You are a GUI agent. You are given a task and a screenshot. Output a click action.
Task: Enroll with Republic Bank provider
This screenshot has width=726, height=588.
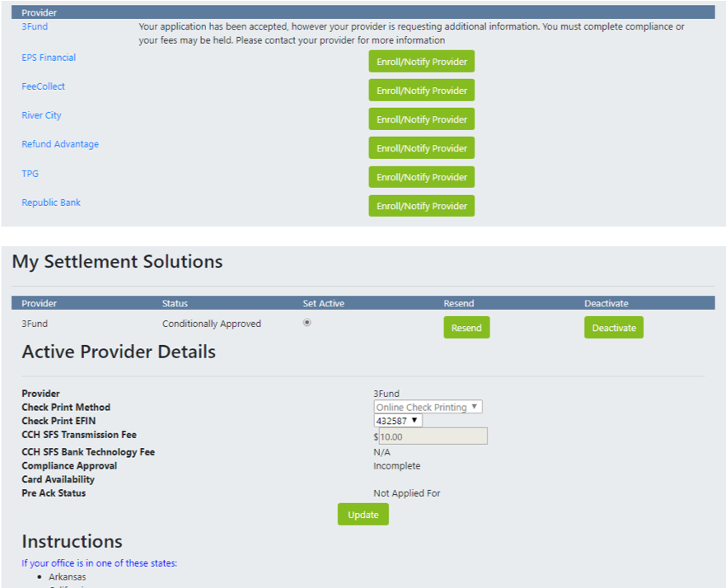pyautogui.click(x=421, y=205)
